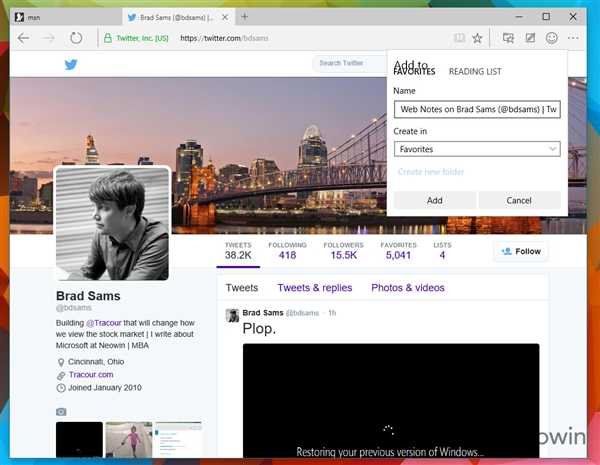Open the Photos & videos tab
The height and width of the screenshot is (465, 600).
(x=407, y=288)
